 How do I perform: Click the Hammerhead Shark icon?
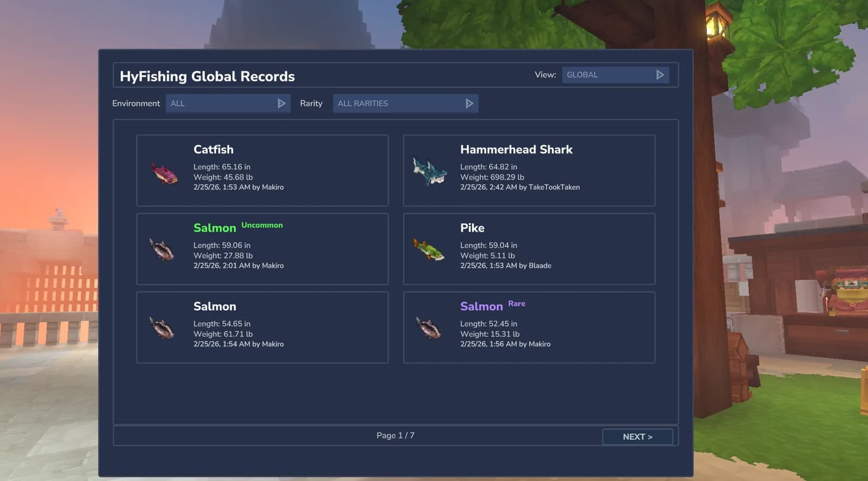(430, 171)
